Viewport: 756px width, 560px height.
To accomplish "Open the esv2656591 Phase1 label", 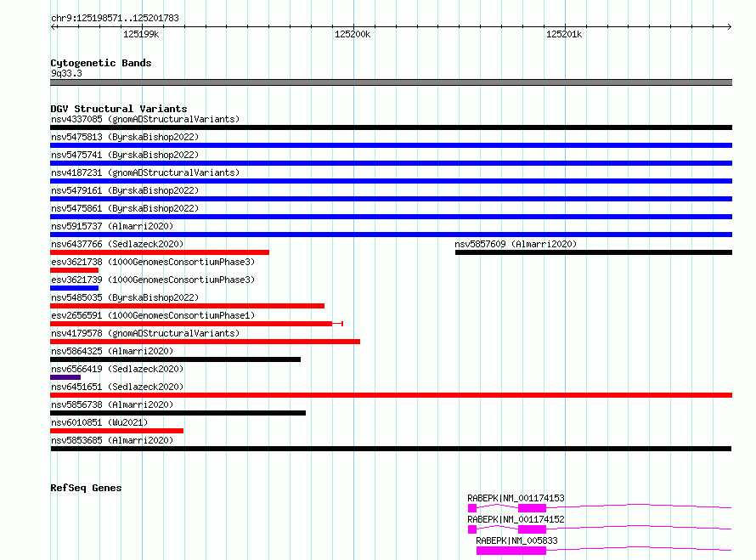I will click(x=153, y=315).
